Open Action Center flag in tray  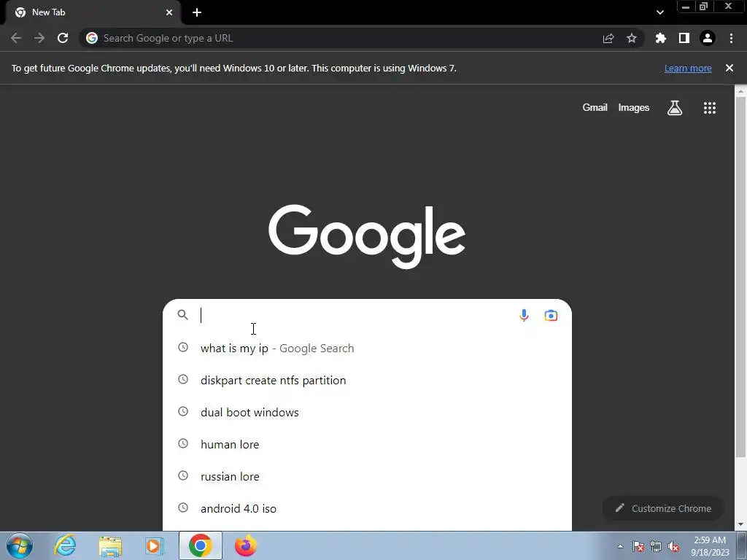tap(638, 547)
